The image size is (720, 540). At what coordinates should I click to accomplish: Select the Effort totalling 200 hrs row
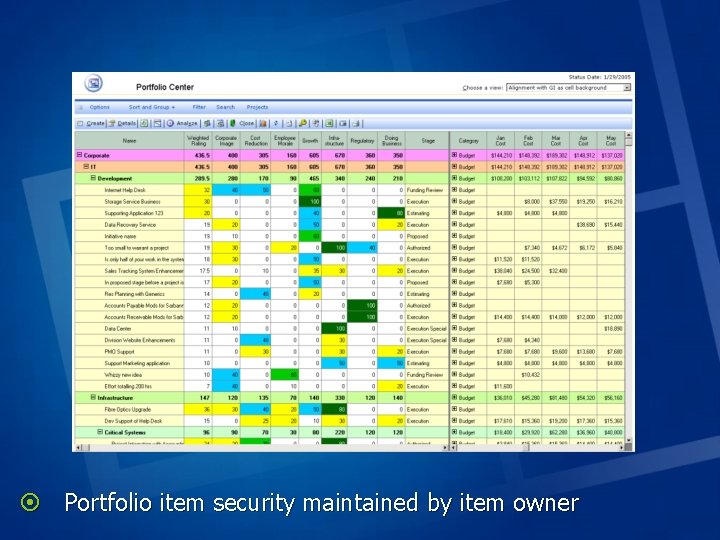point(128,386)
